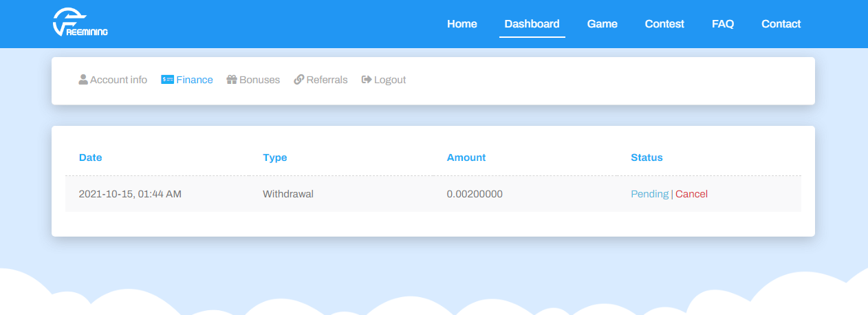Click the Date column header
The height and width of the screenshot is (315, 868).
point(90,157)
